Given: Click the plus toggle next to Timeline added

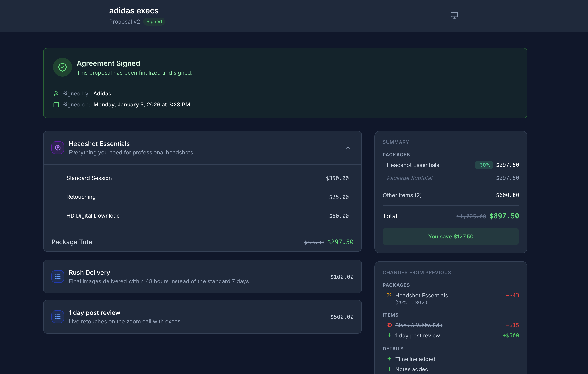Looking at the screenshot, I should pos(389,359).
